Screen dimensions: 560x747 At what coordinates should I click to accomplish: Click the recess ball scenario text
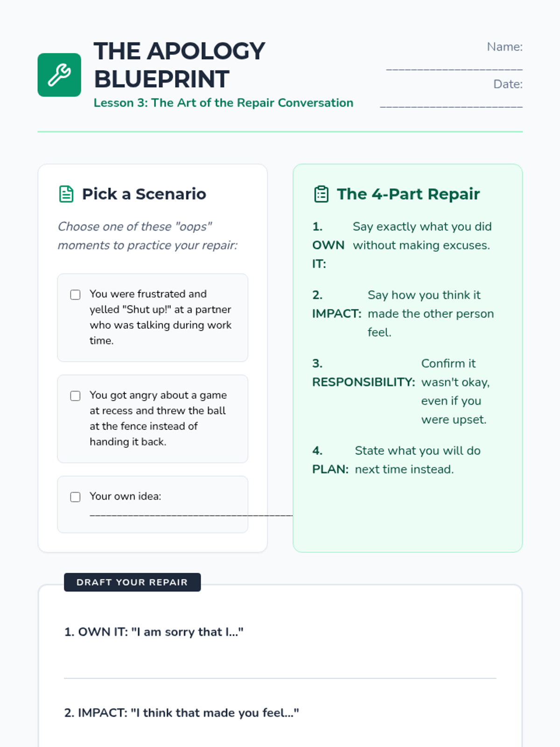tap(157, 418)
